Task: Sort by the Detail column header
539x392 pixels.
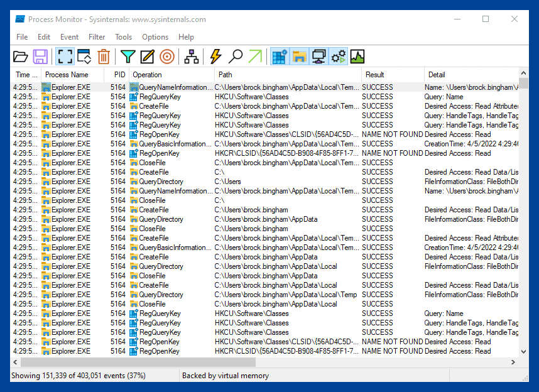Action: coord(471,75)
